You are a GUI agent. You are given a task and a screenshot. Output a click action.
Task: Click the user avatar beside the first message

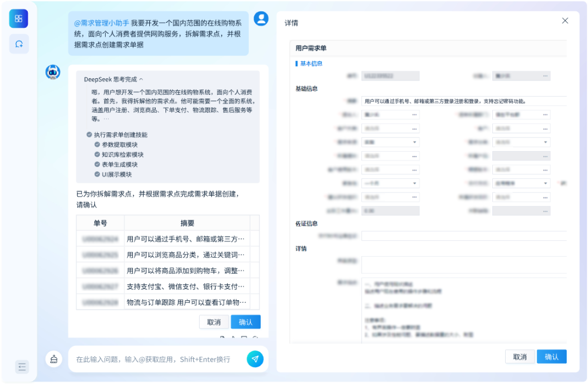[x=261, y=18]
